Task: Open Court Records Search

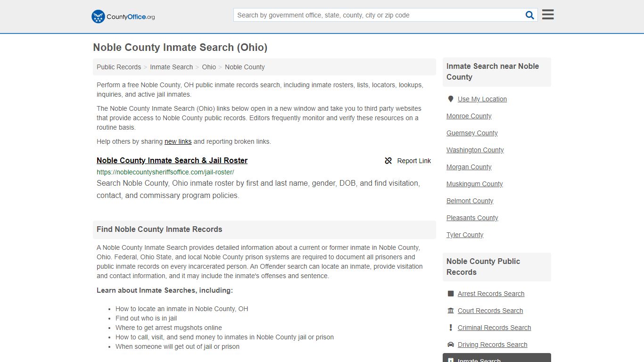Action: click(x=490, y=311)
